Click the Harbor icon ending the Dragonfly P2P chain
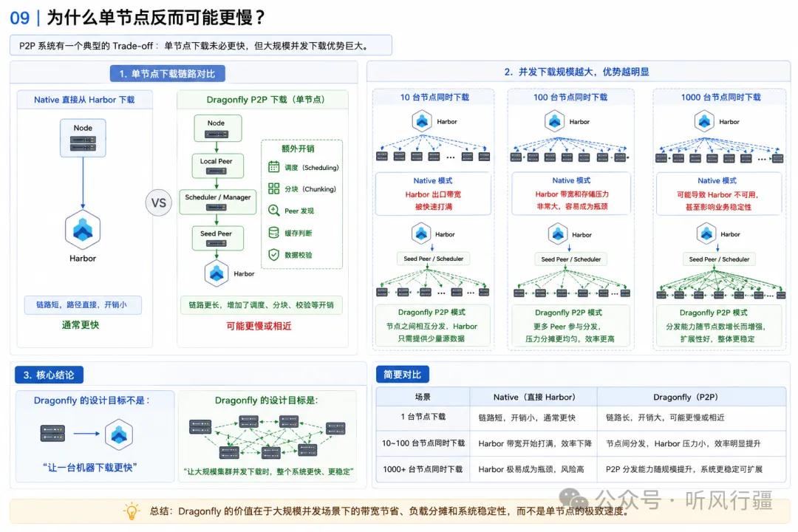 [x=216, y=273]
